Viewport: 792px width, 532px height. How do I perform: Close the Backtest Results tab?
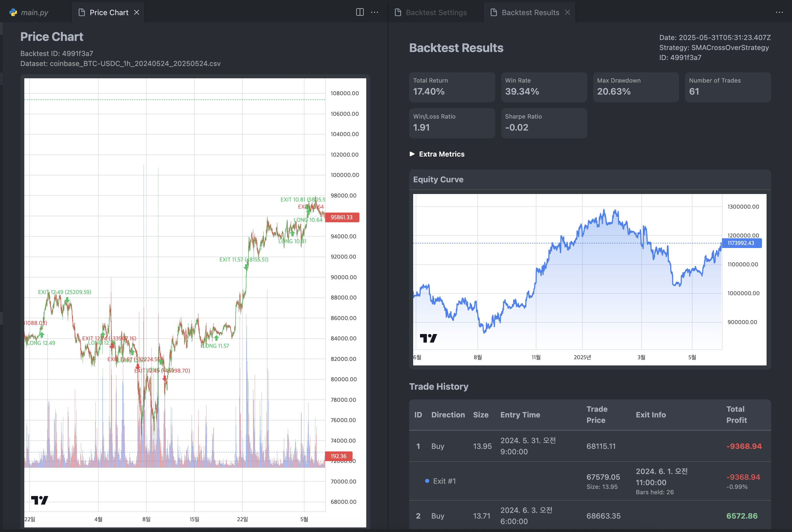tap(568, 12)
